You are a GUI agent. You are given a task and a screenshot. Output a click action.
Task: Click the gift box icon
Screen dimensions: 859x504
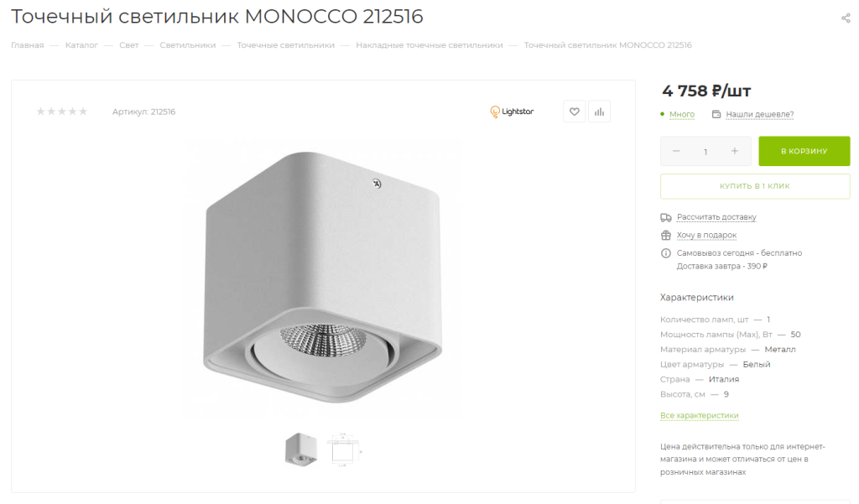point(665,235)
